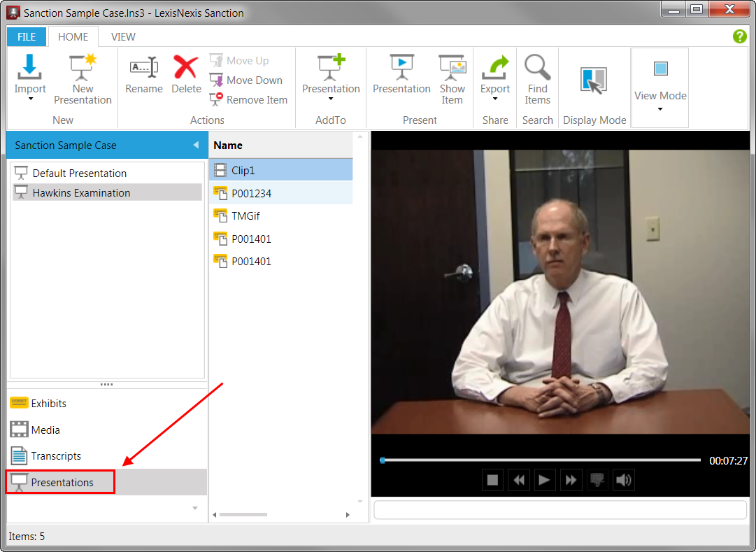This screenshot has height=552, width=756.
Task: Fast forward the video
Action: (x=571, y=480)
